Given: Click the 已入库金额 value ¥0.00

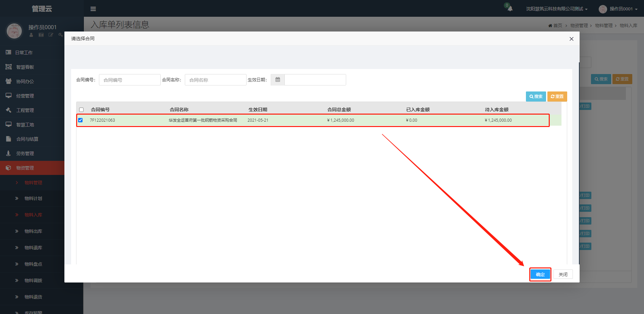Looking at the screenshot, I should click(412, 120).
